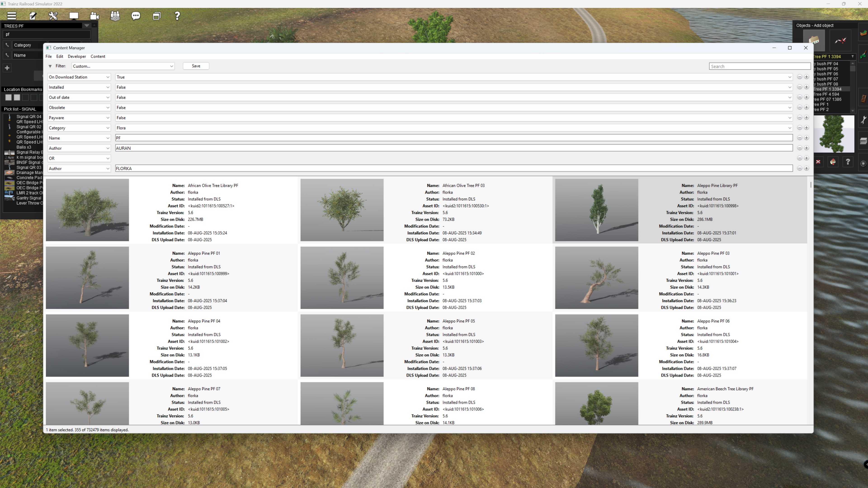
Task: Open the wrench and screwdriver tools menu
Action: coord(53,16)
